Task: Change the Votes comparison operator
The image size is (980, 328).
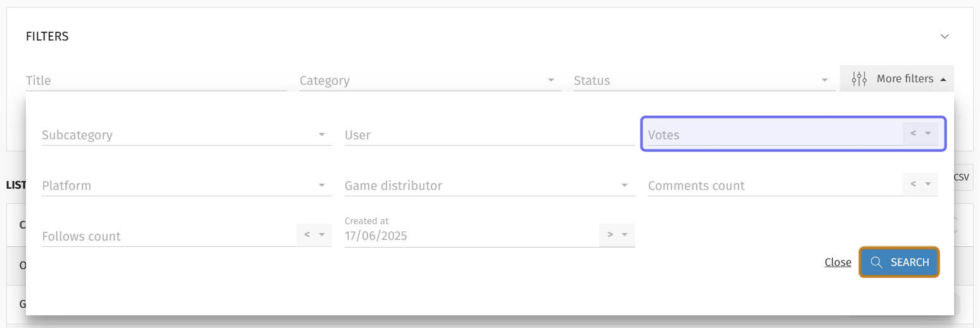Action: [920, 134]
